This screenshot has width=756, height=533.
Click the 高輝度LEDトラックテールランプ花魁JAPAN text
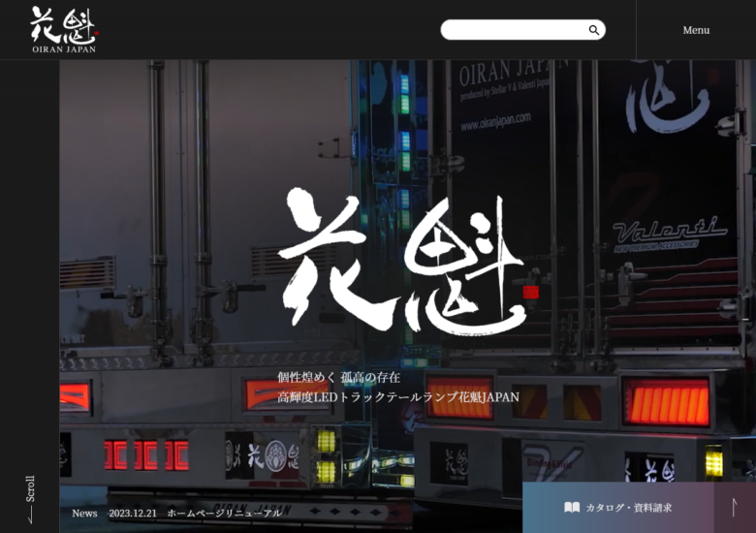398,397
